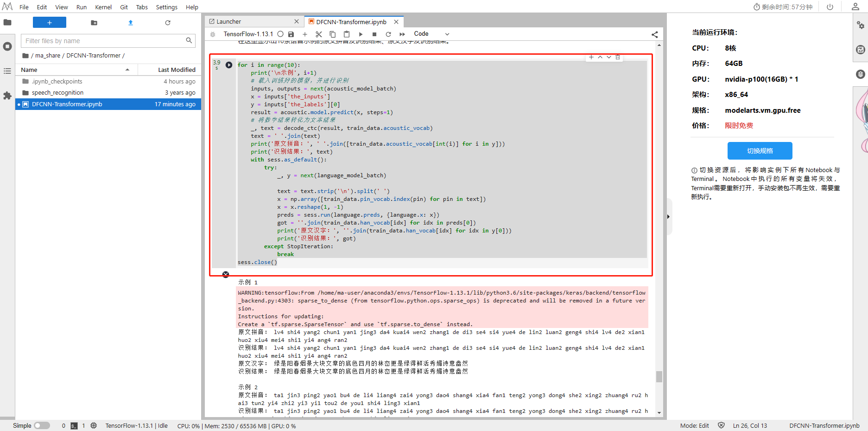
Task: Click the share notebook icon
Action: pyautogui.click(x=654, y=34)
